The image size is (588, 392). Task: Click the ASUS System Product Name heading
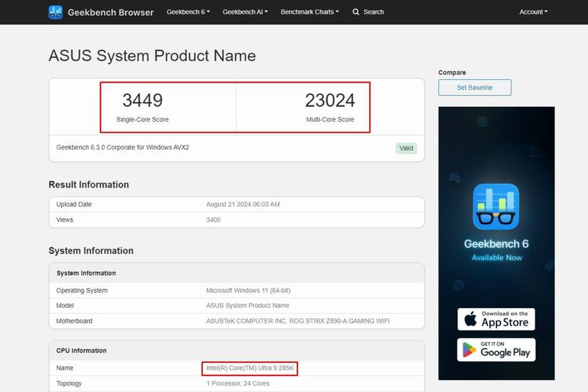pos(153,56)
